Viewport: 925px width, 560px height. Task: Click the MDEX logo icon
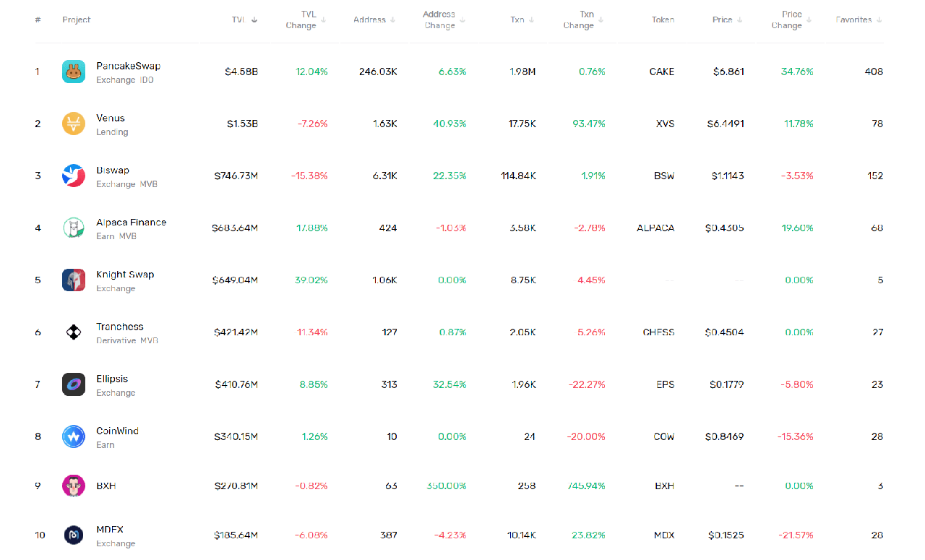[x=74, y=535]
